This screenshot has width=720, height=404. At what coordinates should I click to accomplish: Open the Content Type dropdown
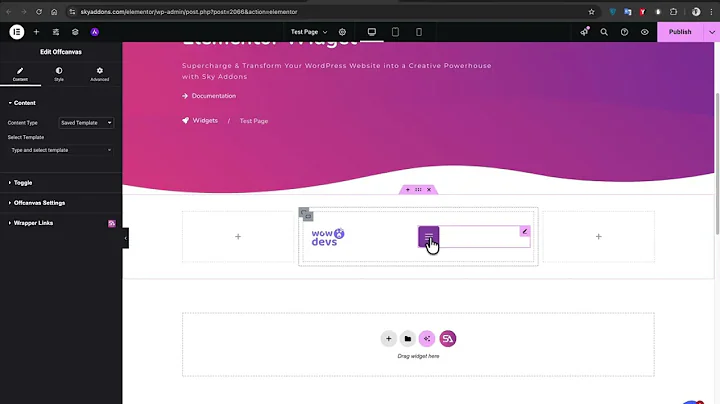pyautogui.click(x=86, y=123)
